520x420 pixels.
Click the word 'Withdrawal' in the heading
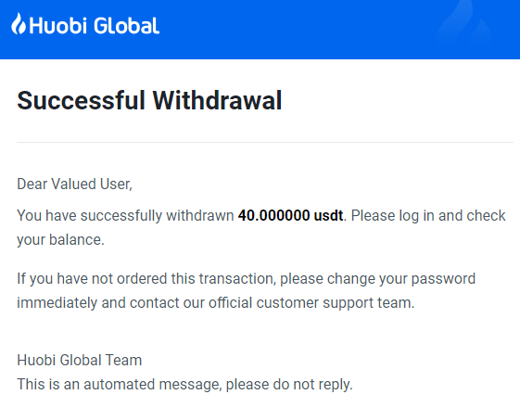217,100
